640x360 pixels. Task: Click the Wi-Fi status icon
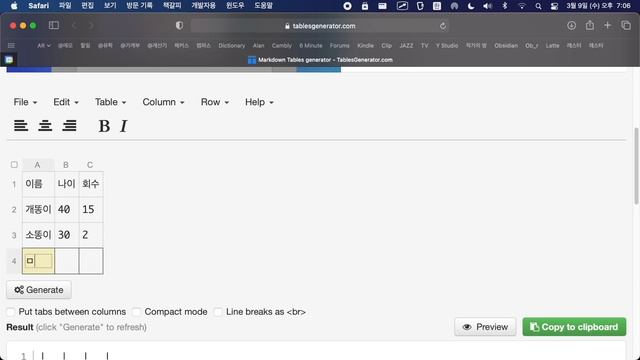[x=522, y=6]
